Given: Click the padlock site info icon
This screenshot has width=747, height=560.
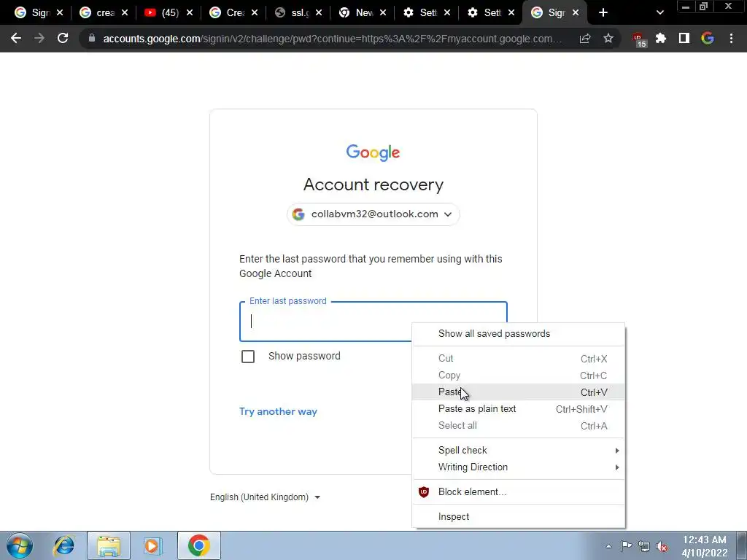Looking at the screenshot, I should point(92,38).
